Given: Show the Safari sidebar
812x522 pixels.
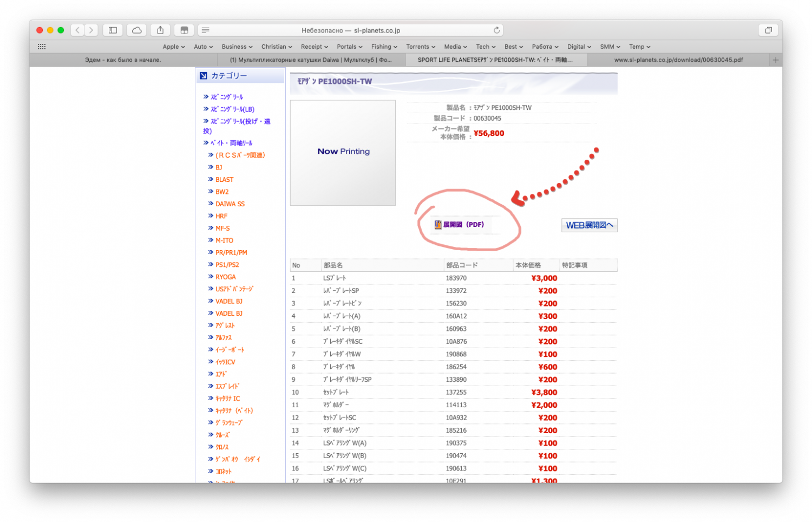Looking at the screenshot, I should tap(113, 30).
